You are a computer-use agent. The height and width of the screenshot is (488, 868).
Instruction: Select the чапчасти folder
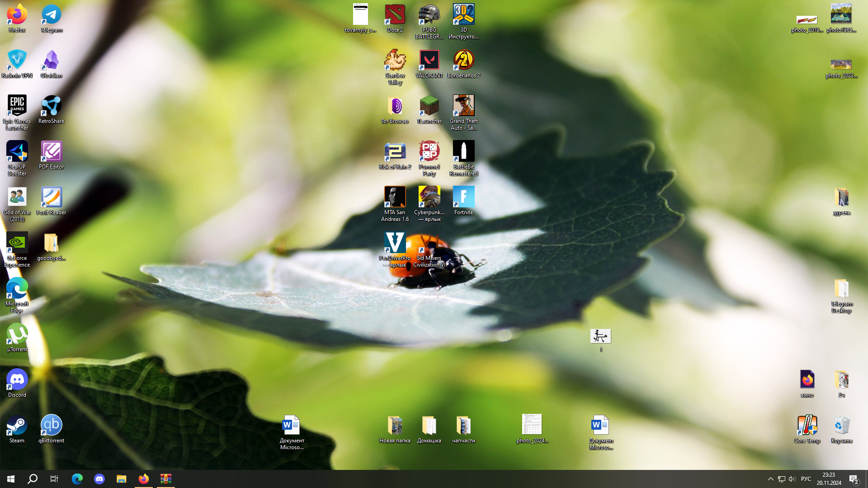point(464,429)
